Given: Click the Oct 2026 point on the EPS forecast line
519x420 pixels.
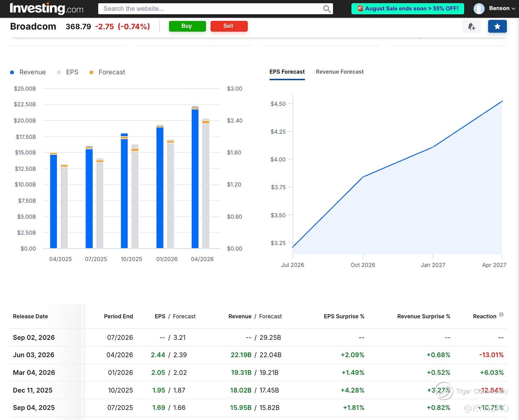Looking at the screenshot, I should pyautogui.click(x=363, y=177).
